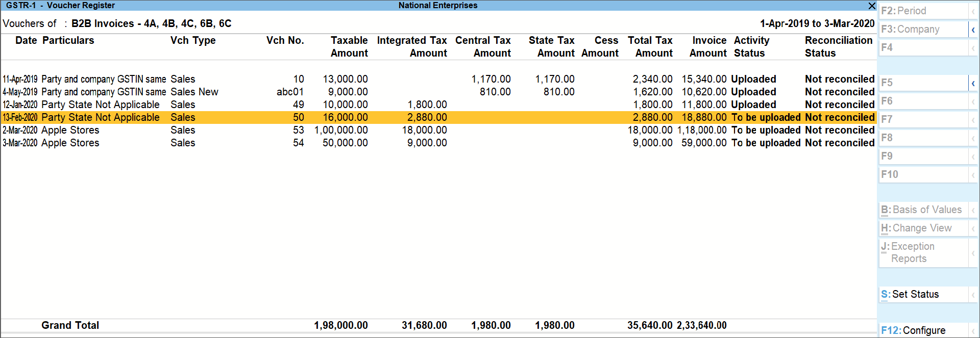Screen dimensions: 980x338
Task: Click the F9 side button
Action: pyautogui.click(x=923, y=156)
